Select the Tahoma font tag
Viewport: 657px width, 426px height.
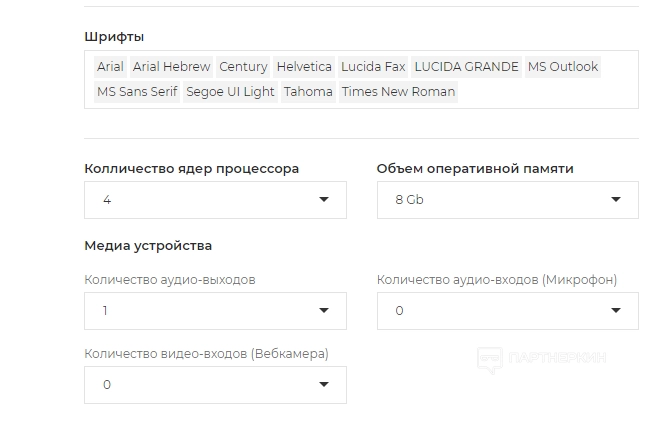308,92
